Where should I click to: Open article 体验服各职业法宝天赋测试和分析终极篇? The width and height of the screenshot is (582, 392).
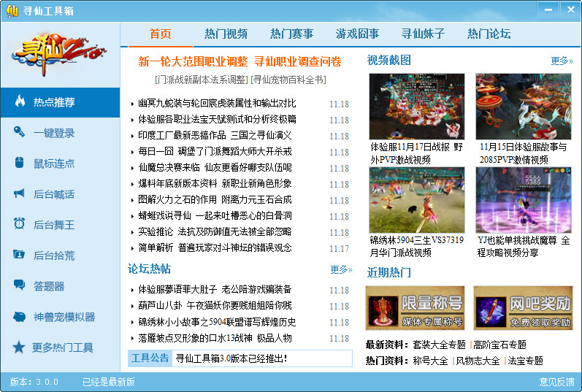point(217,119)
